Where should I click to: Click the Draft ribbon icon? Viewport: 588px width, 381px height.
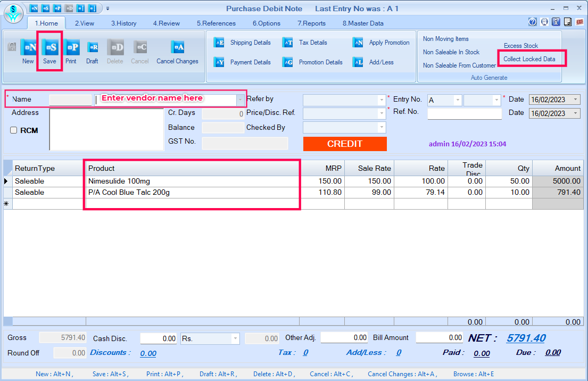pyautogui.click(x=92, y=48)
